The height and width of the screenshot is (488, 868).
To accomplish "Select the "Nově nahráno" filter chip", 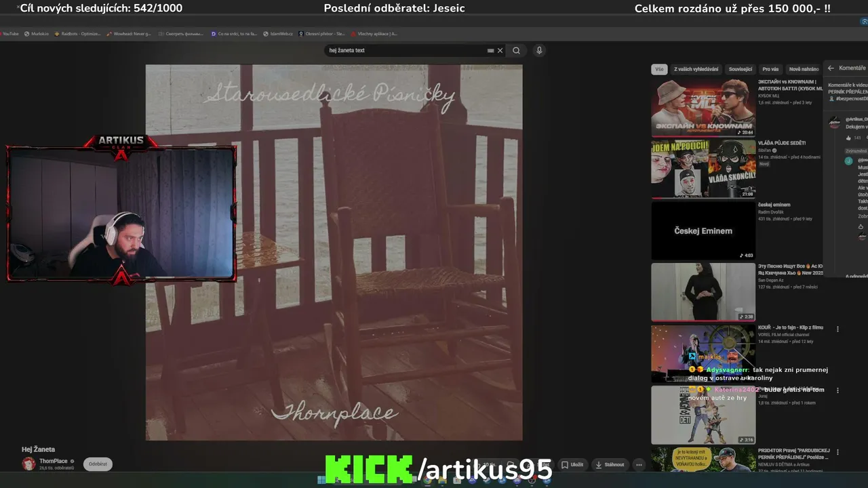I will click(804, 69).
